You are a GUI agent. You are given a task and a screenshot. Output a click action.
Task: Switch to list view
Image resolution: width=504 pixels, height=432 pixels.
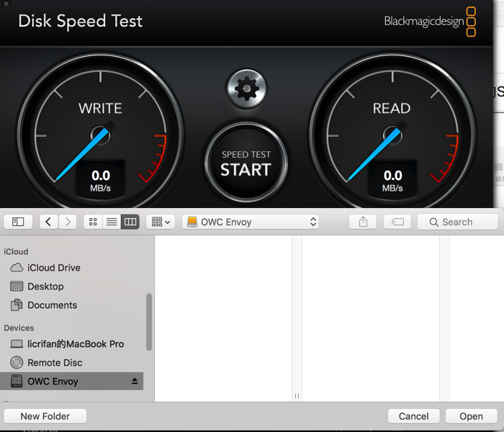pos(112,222)
